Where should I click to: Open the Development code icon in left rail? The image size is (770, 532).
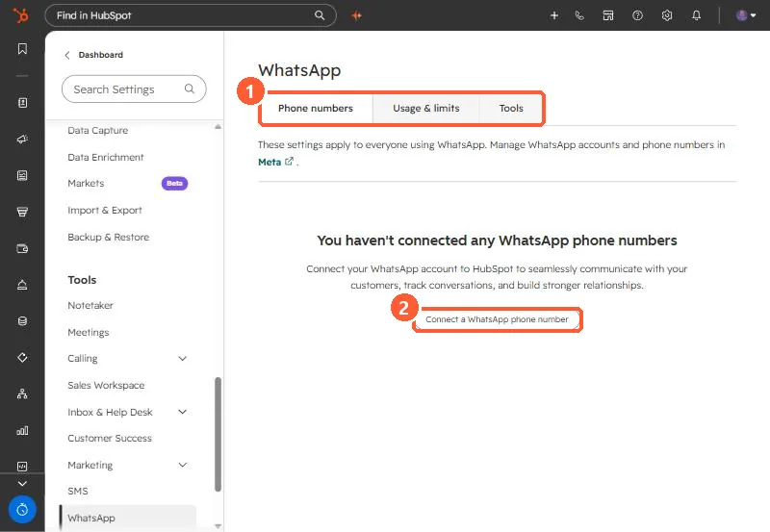click(x=22, y=467)
